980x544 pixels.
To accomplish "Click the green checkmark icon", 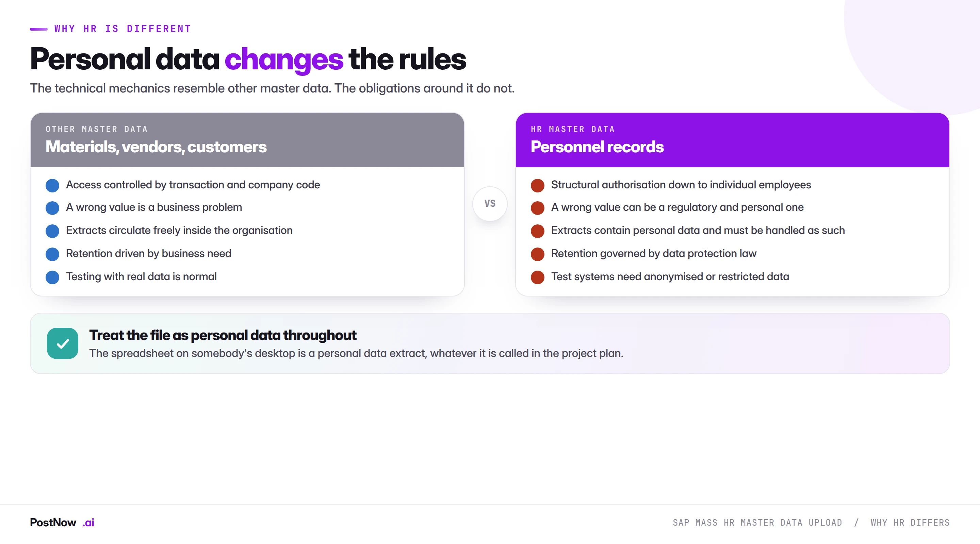I will click(x=62, y=343).
